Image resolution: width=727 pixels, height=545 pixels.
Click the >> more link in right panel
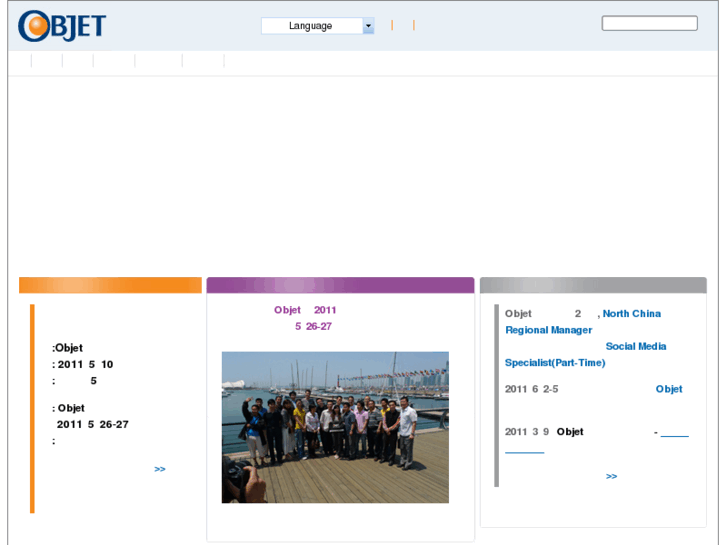tap(612, 476)
